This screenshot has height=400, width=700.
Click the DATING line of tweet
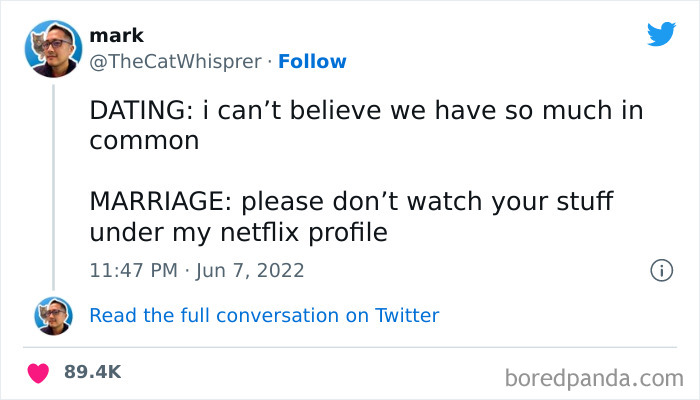click(x=366, y=111)
